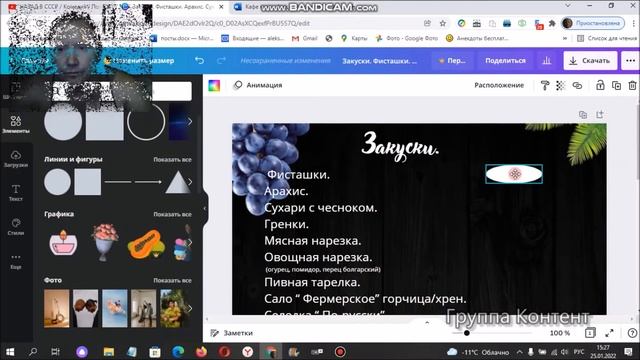Screen dimensions: 640x360
Task: Open the Styles sidebar section
Action: click(16, 227)
